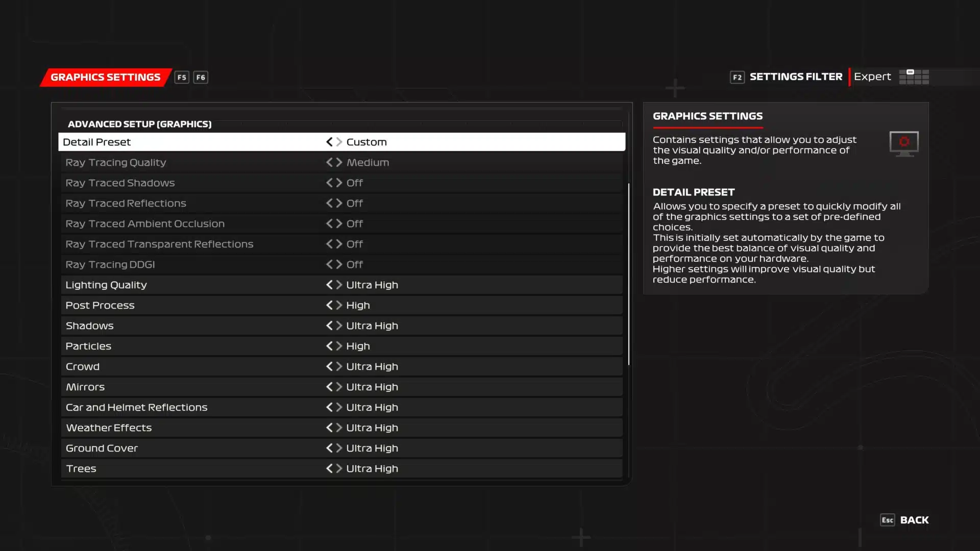Viewport: 980px width, 551px height.
Task: Click the SETTINGS FILTER label
Action: (x=796, y=77)
